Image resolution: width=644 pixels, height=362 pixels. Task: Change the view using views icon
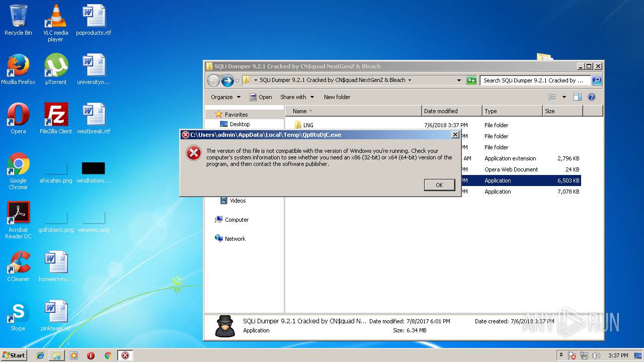click(x=552, y=97)
